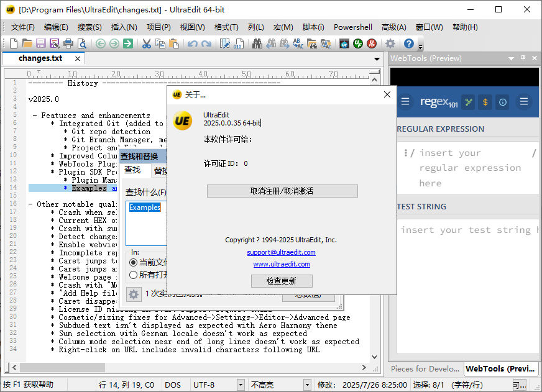Open the 编辑(E) menu
Image resolution: width=542 pixels, height=392 pixels.
point(56,27)
